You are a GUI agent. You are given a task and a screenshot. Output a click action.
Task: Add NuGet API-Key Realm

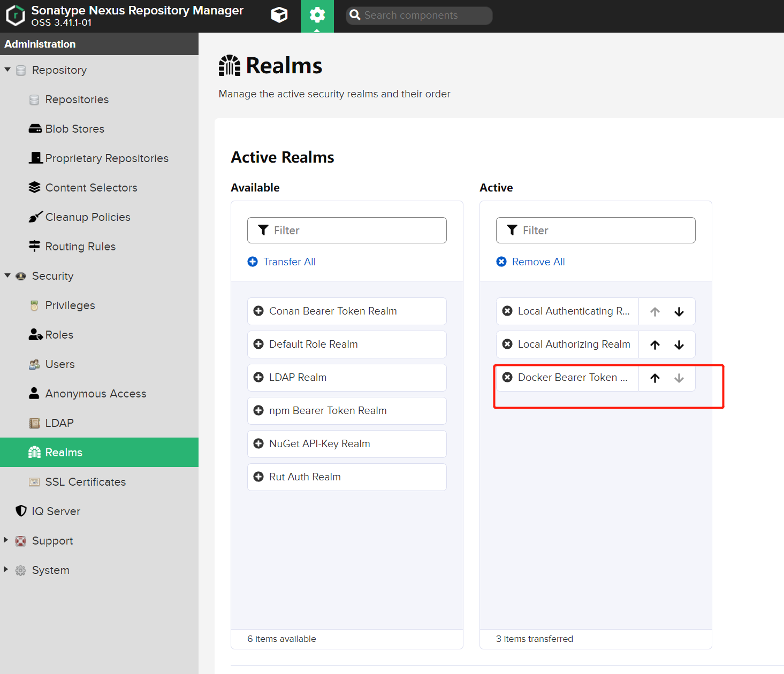point(347,444)
